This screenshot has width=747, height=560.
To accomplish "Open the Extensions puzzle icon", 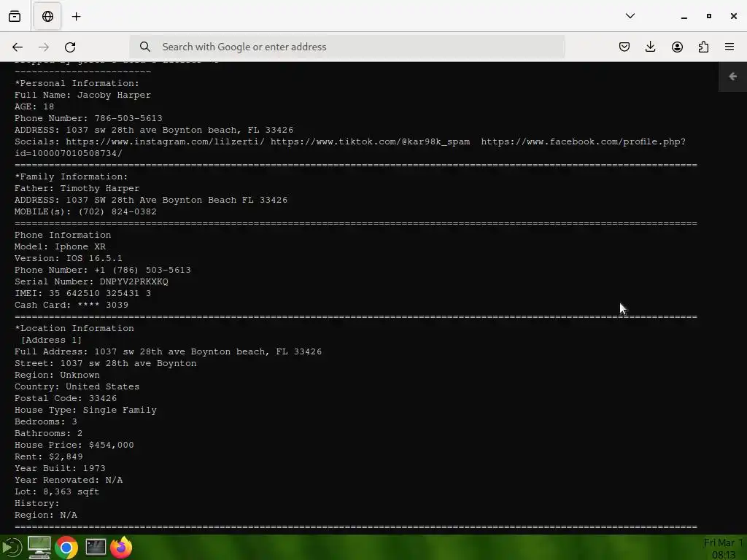I will 703,47.
